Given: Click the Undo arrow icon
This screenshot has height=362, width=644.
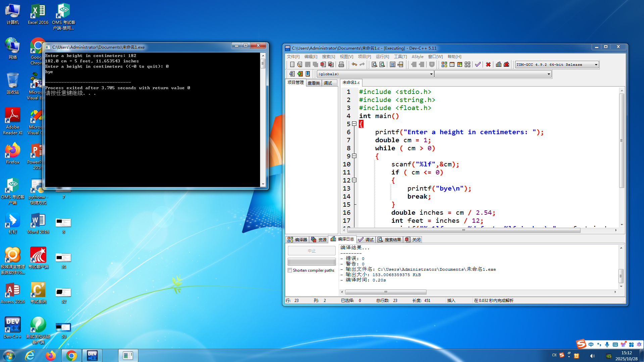Looking at the screenshot, I should (x=354, y=64).
